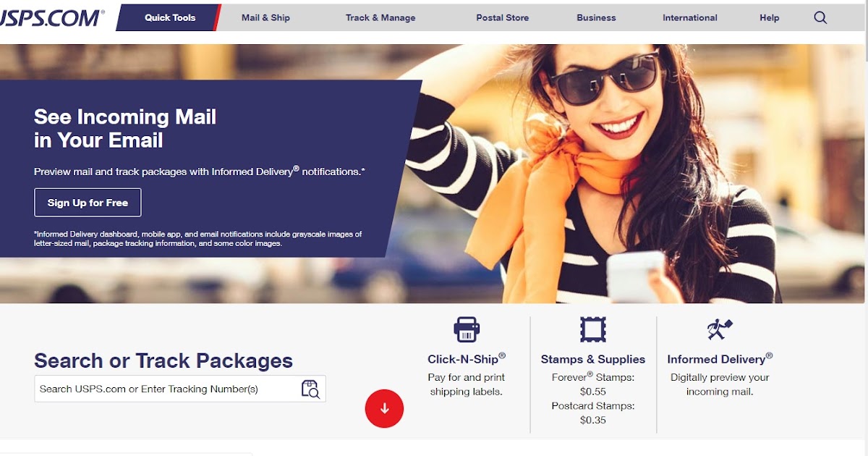This screenshot has width=868, height=456.
Task: Click the Informed Delivery running carrier icon
Action: tap(720, 329)
